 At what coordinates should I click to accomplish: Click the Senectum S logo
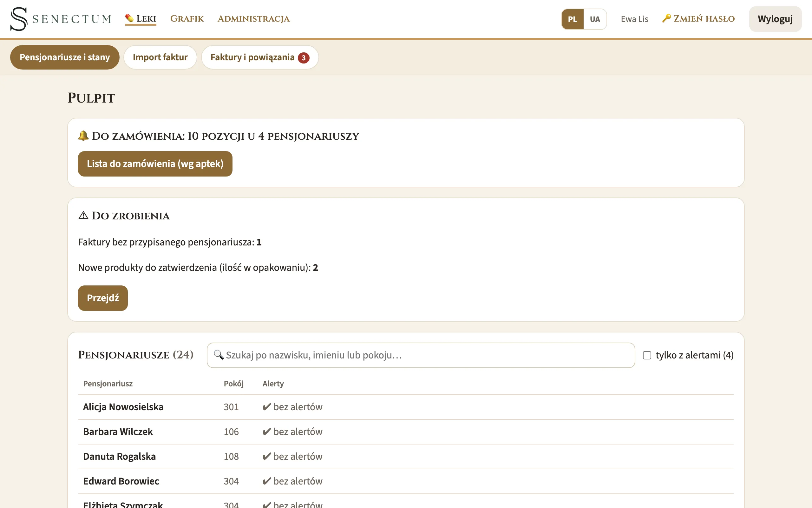19,19
